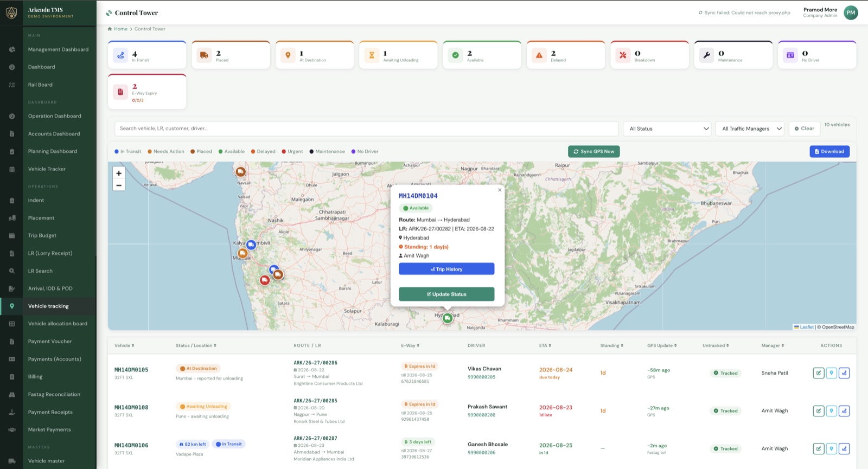868x469 pixels.
Task: Click the In Transit legend item
Action: 128,151
